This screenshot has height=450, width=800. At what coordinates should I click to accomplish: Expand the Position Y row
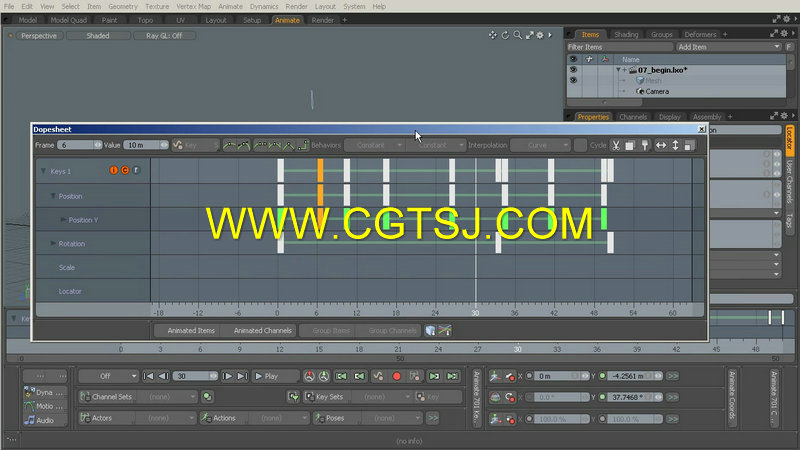(63, 220)
